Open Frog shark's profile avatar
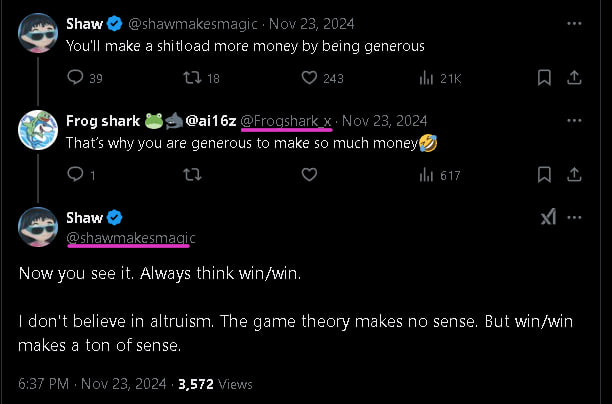The image size is (612, 404). click(x=38, y=130)
